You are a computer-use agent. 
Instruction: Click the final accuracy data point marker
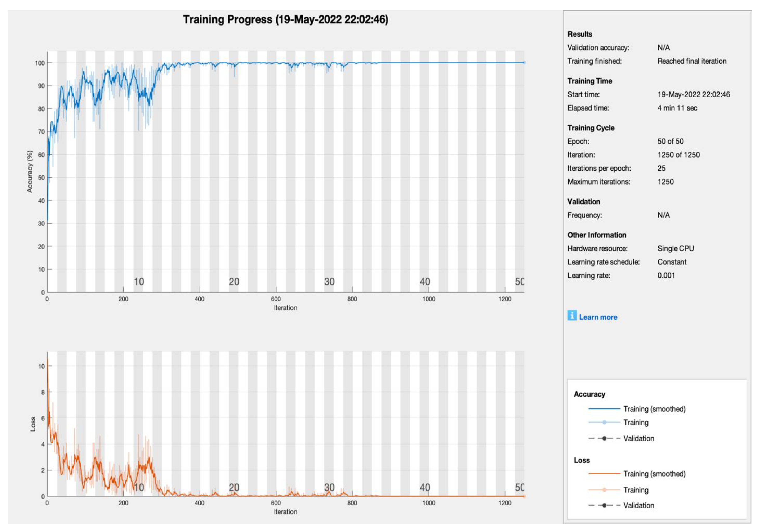[x=524, y=63]
